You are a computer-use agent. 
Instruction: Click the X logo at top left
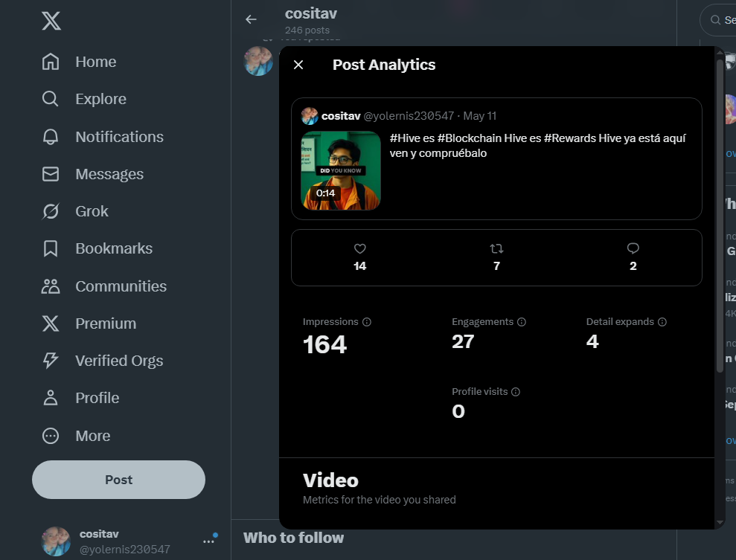pos(51,21)
